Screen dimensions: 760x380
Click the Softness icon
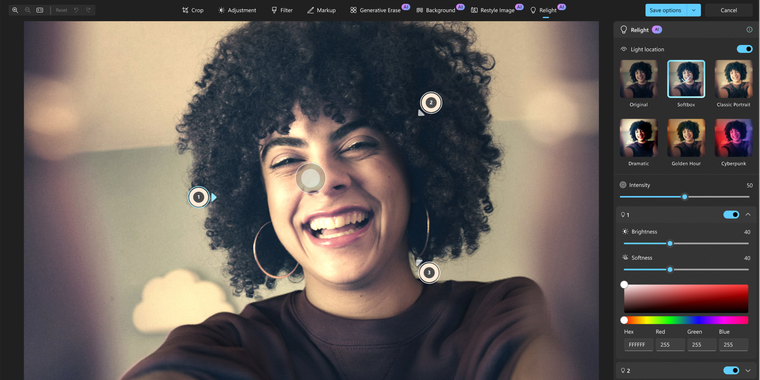pos(625,257)
